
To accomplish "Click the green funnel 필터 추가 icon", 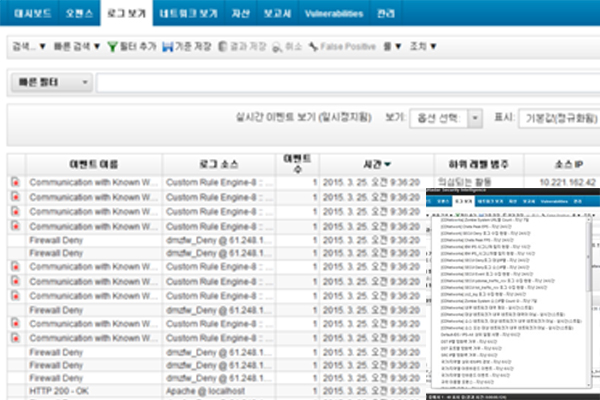I will pos(112,47).
